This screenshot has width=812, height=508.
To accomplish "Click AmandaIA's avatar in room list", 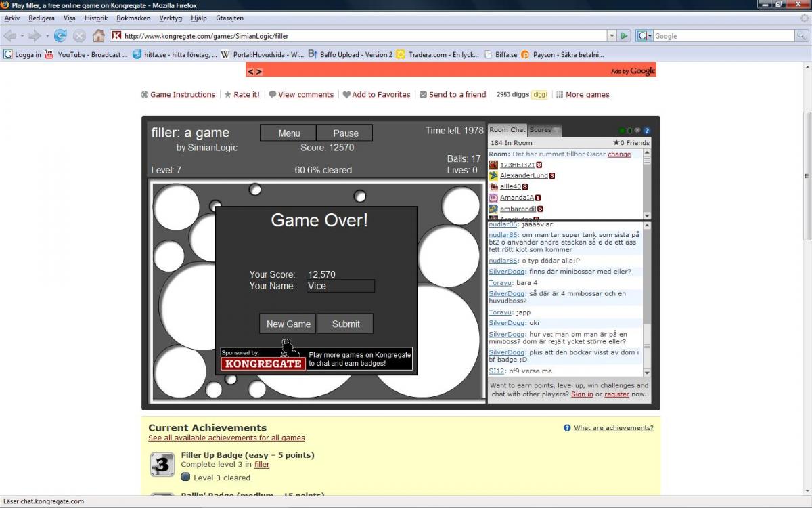I will point(493,198).
